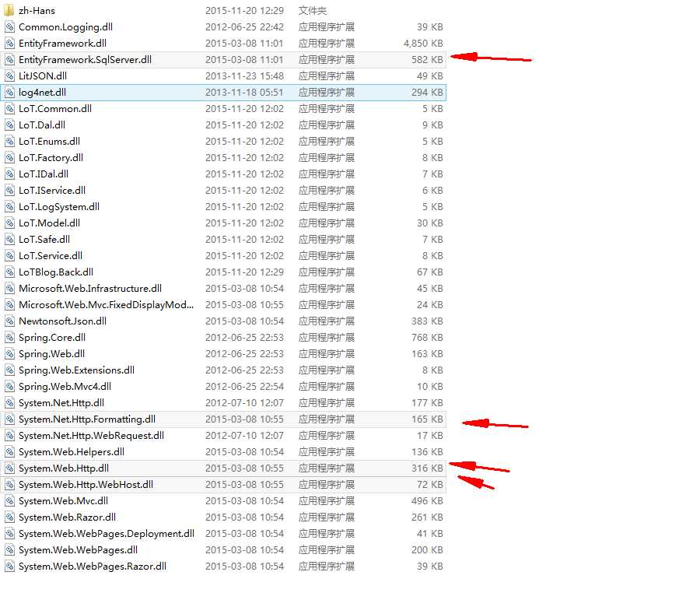Click the LoT.Dal.dll file icon

tap(9, 125)
